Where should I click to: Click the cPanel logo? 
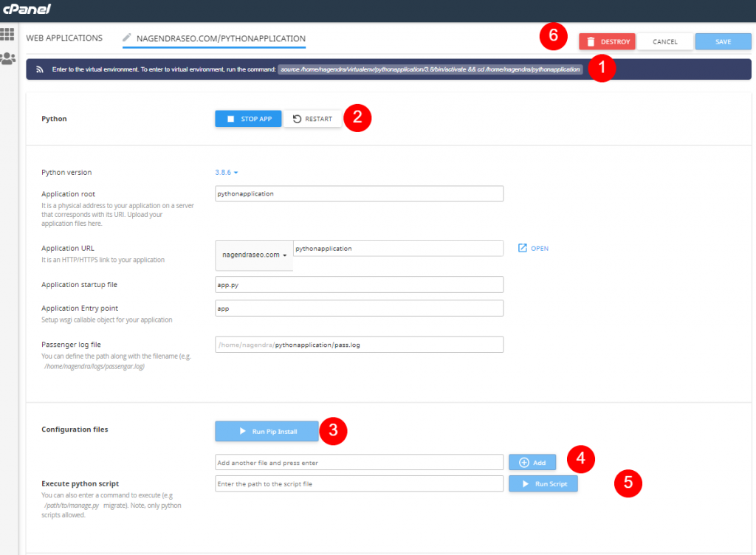tap(27, 9)
